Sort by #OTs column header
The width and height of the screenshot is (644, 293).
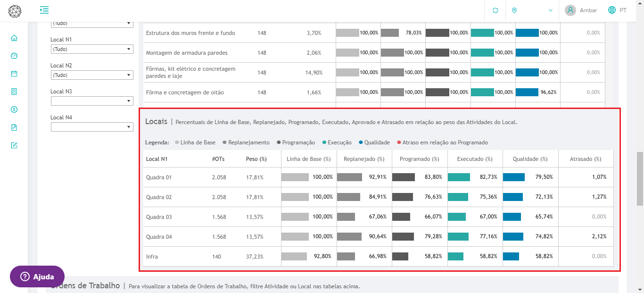pos(218,159)
